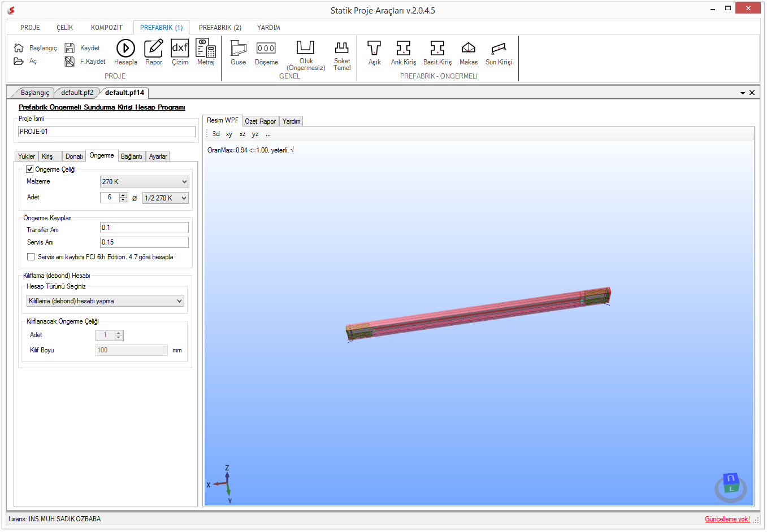The height and width of the screenshot is (532, 767).
Task: Switch to the default.pf2 document tab
Action: point(77,93)
